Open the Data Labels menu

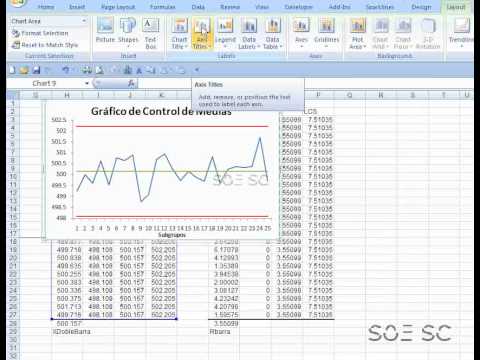click(249, 34)
